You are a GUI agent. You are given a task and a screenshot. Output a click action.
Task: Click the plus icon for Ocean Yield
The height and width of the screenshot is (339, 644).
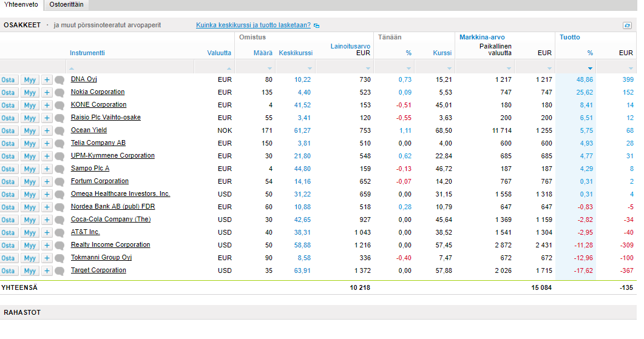tap(47, 131)
